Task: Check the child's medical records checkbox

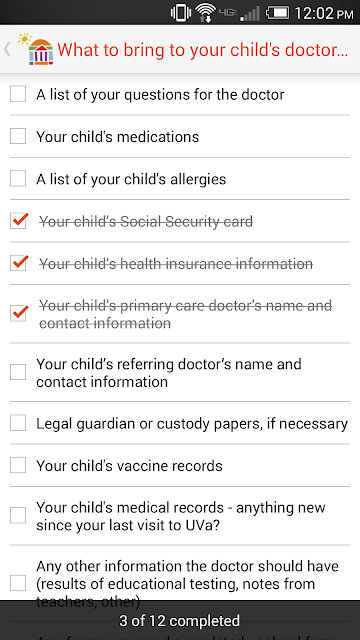Action: click(18, 515)
